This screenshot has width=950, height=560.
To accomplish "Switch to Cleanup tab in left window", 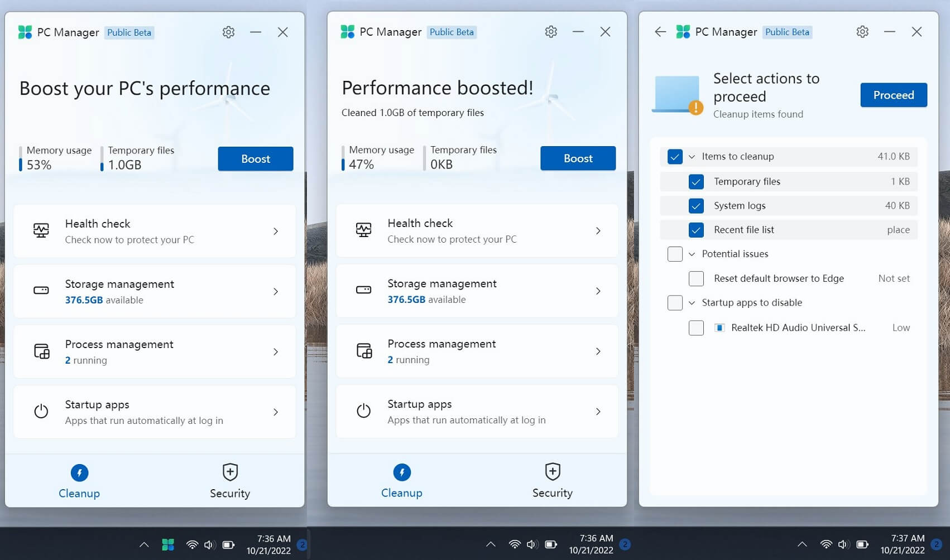I will [x=79, y=481].
